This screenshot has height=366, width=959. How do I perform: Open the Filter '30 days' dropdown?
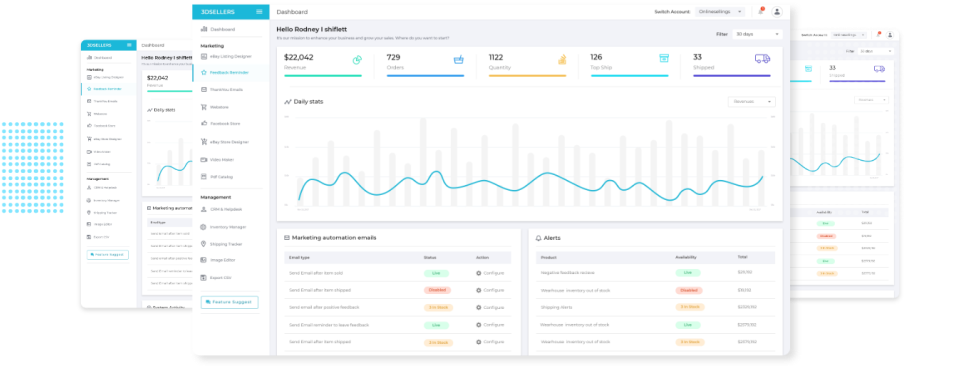click(757, 34)
